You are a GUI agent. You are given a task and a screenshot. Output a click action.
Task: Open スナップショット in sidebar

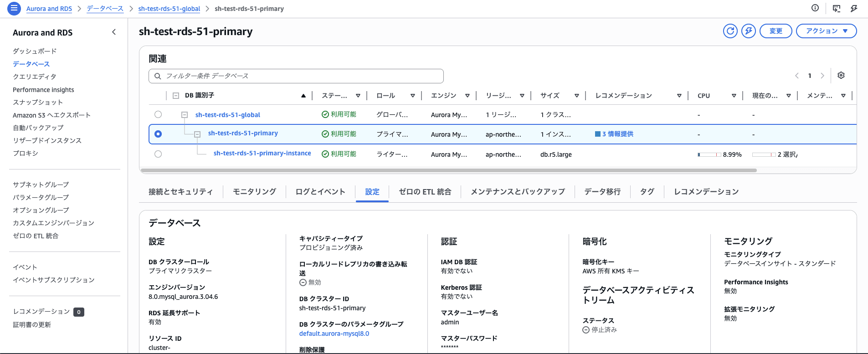pos(38,102)
